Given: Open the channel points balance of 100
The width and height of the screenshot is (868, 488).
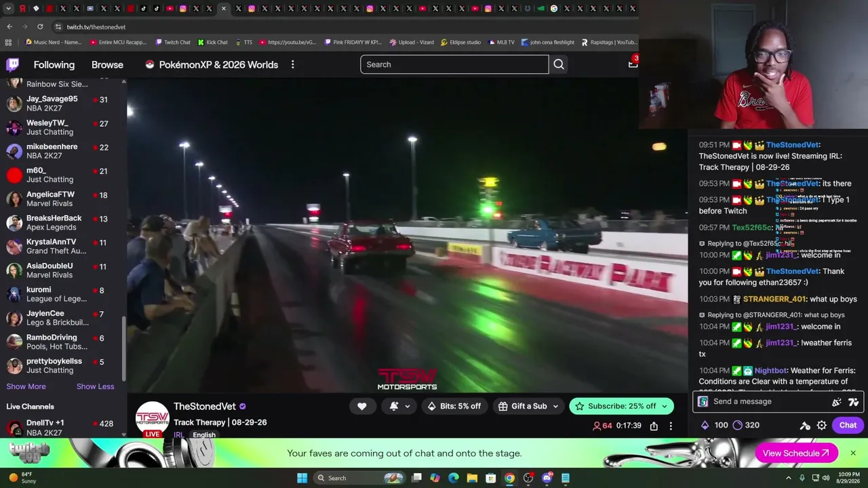Looking at the screenshot, I should click(x=713, y=425).
